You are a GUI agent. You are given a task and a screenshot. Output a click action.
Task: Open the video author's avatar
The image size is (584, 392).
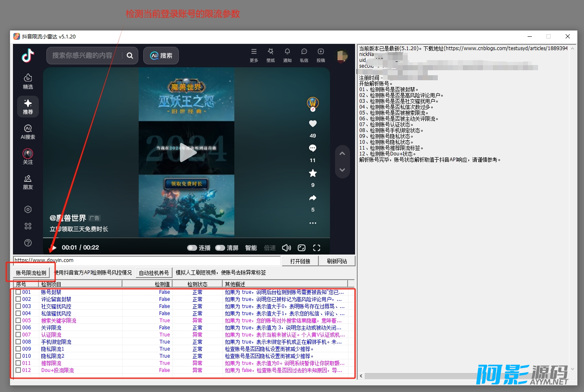tap(313, 103)
